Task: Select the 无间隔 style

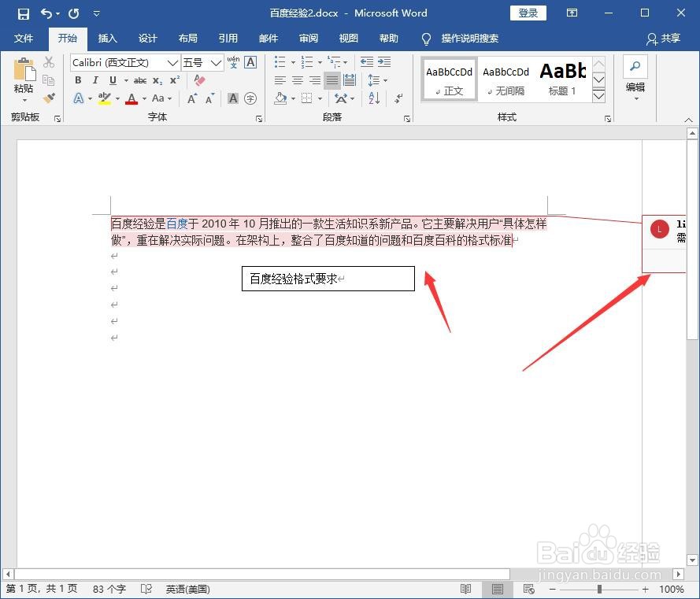Action: tap(506, 79)
